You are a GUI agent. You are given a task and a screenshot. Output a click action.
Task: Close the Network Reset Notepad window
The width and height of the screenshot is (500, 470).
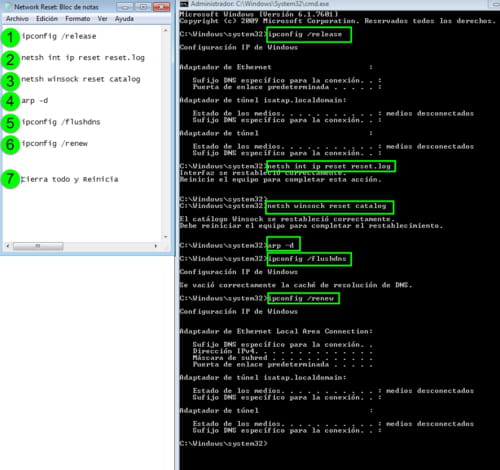(x=161, y=7)
